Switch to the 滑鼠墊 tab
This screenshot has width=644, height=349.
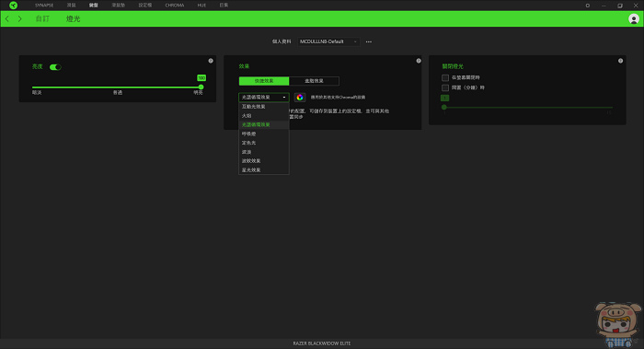coord(119,6)
